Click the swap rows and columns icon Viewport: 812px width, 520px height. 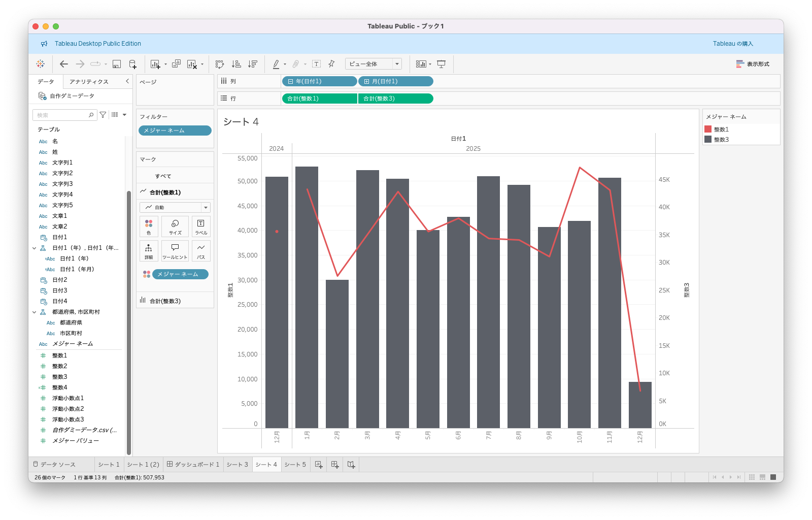(220, 64)
